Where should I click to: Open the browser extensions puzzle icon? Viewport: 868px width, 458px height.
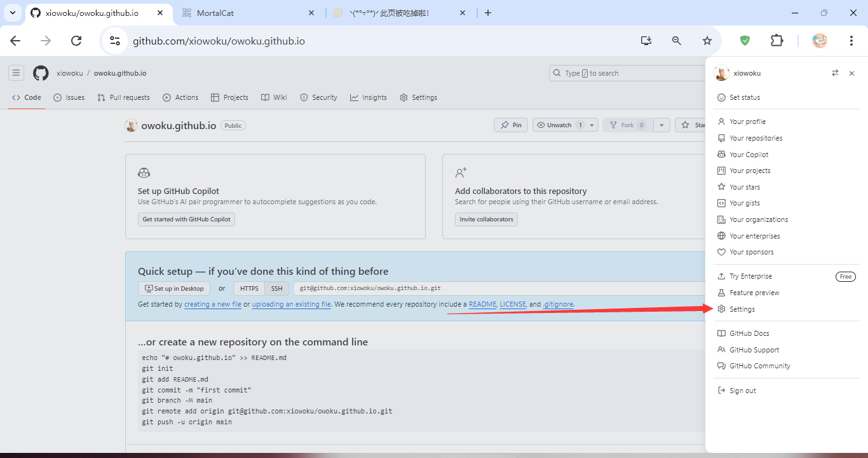(x=776, y=41)
